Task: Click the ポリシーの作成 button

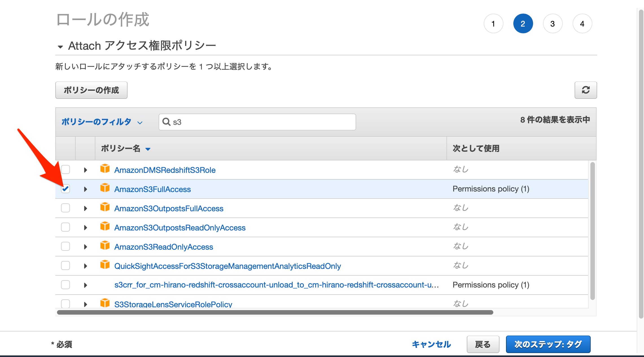Action: pyautogui.click(x=91, y=90)
